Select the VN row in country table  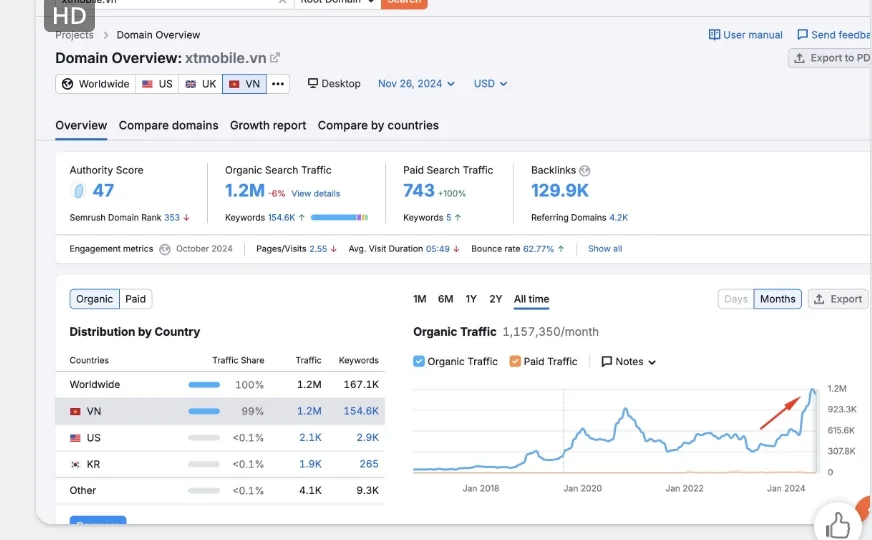220,412
